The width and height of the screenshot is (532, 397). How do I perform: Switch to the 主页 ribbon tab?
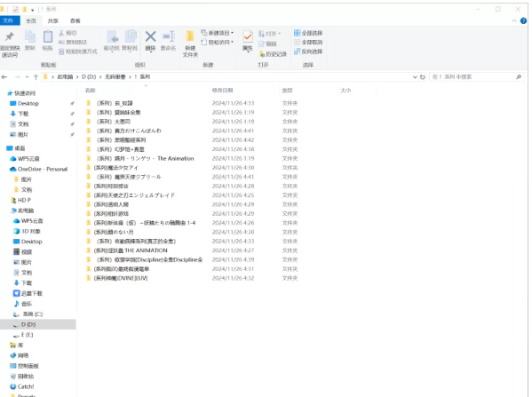(x=31, y=21)
